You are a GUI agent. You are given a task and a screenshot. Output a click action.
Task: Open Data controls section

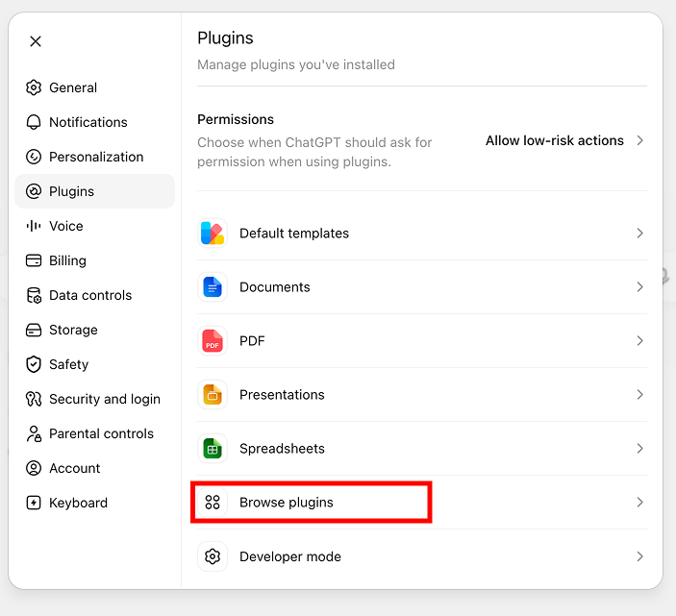click(95, 295)
